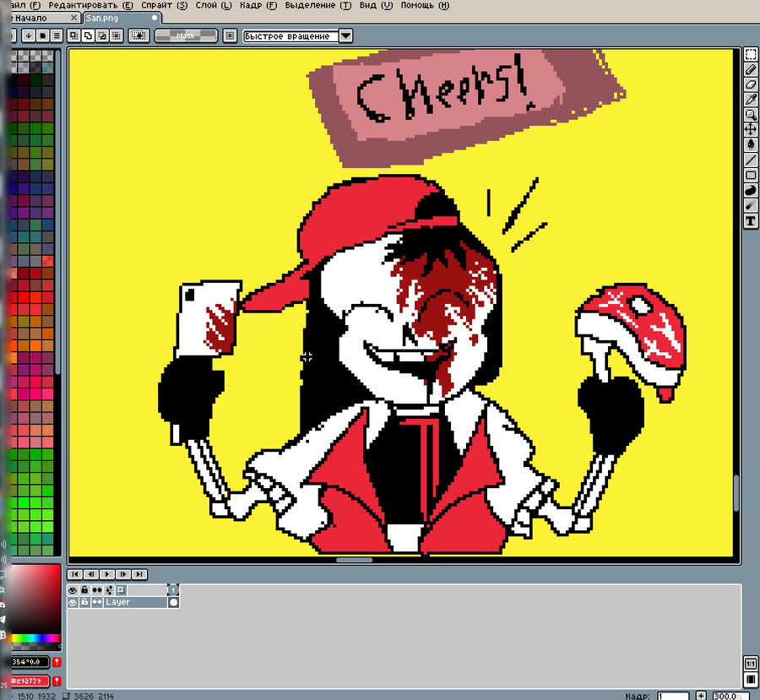Open the Выделение menu
This screenshot has width=760, height=700.
318,5
